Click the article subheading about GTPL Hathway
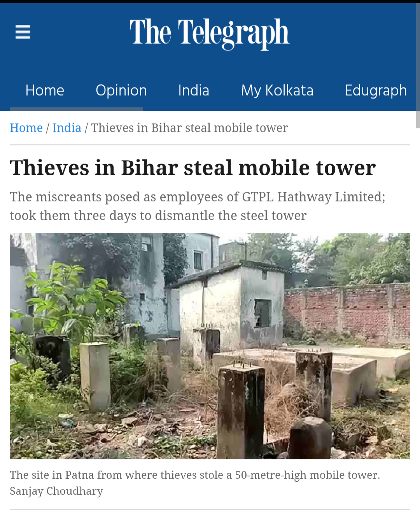Viewport: 420px width, 513px height. tap(198, 206)
